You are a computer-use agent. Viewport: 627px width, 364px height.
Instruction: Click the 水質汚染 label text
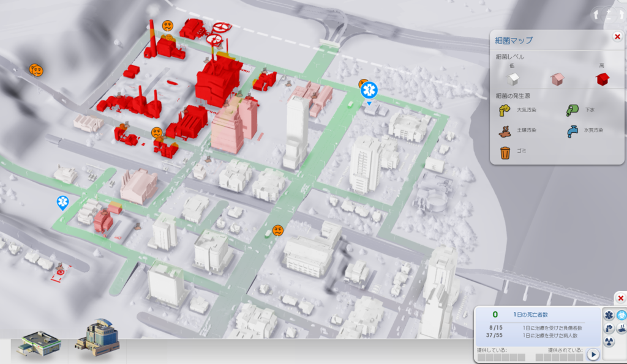click(593, 130)
